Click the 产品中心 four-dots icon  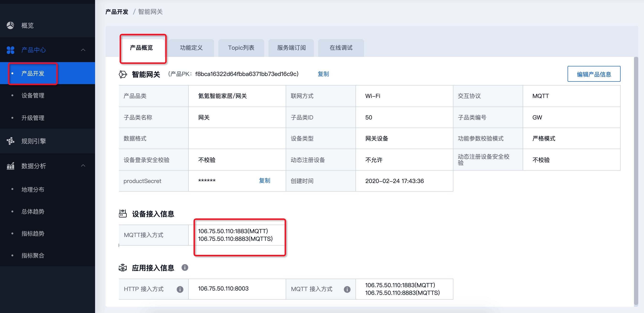coord(10,50)
